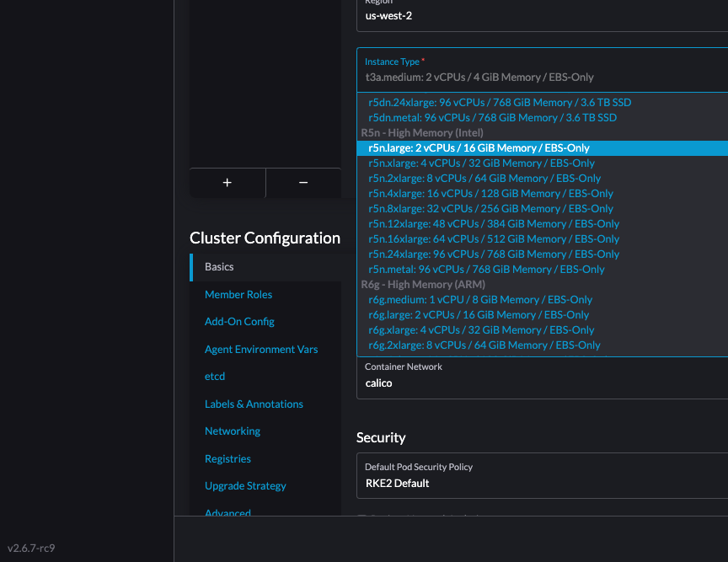Viewport: 728px width, 562px height.
Task: Open the Instance Type dropdown
Action: (x=539, y=77)
